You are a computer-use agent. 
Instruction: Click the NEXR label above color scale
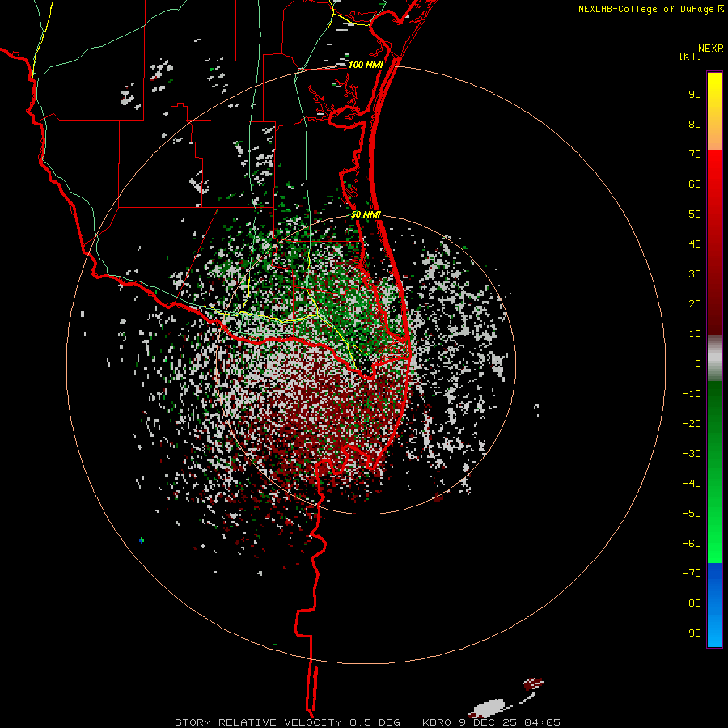click(x=711, y=49)
